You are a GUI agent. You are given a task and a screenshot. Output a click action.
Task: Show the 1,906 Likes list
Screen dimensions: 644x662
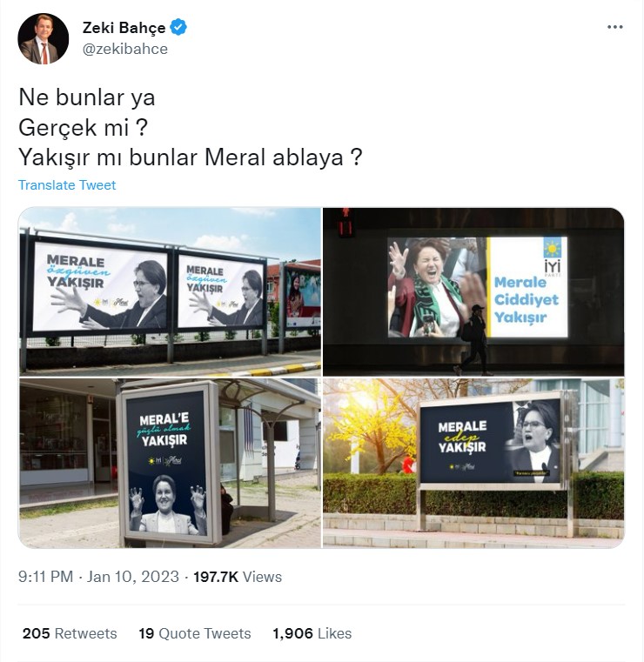pos(312,633)
